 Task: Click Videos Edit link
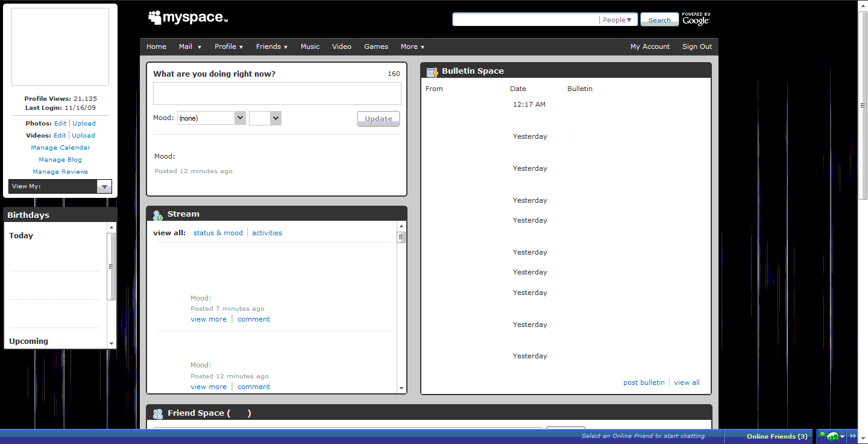60,135
